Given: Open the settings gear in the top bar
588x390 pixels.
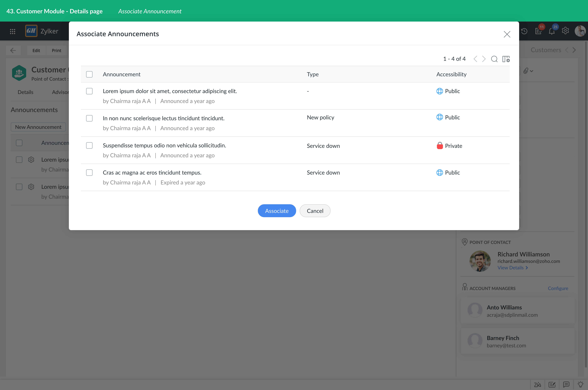Looking at the screenshot, I should click(565, 31).
